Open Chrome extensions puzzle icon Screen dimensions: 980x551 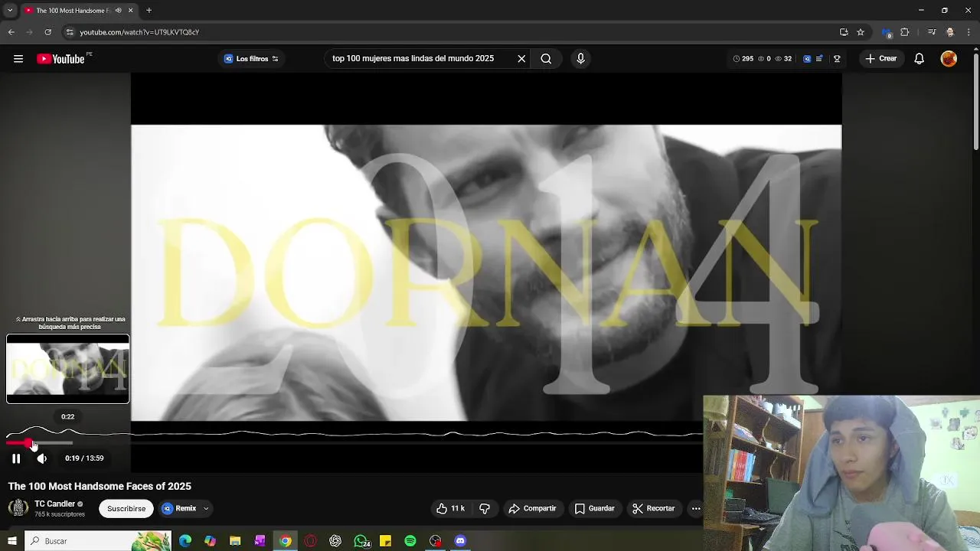pyautogui.click(x=905, y=32)
